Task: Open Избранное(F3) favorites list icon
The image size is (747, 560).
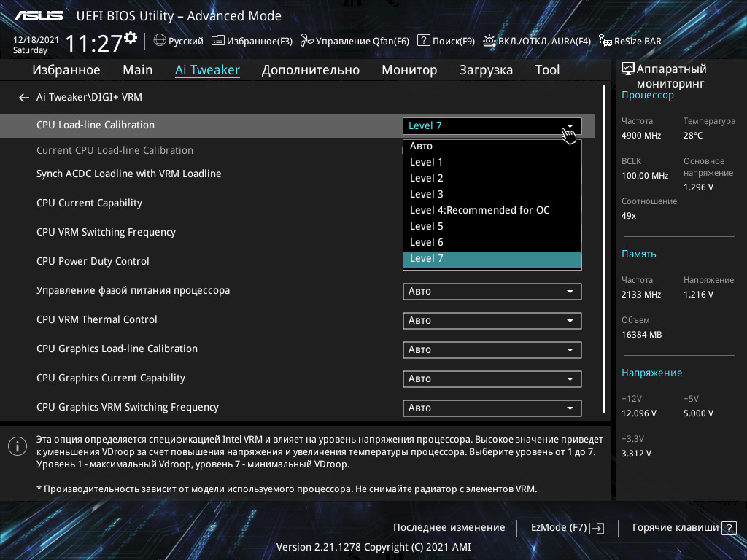Action: point(217,41)
